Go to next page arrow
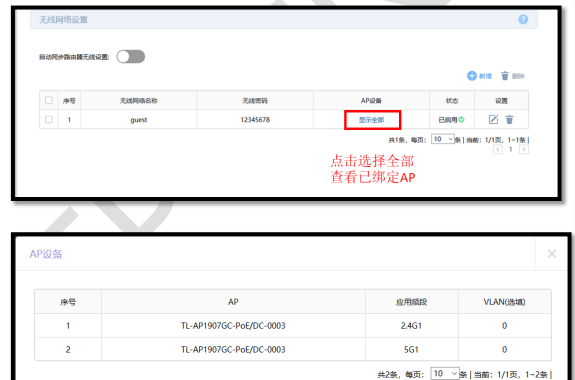Viewport: 575px width, 380px height. click(x=524, y=149)
